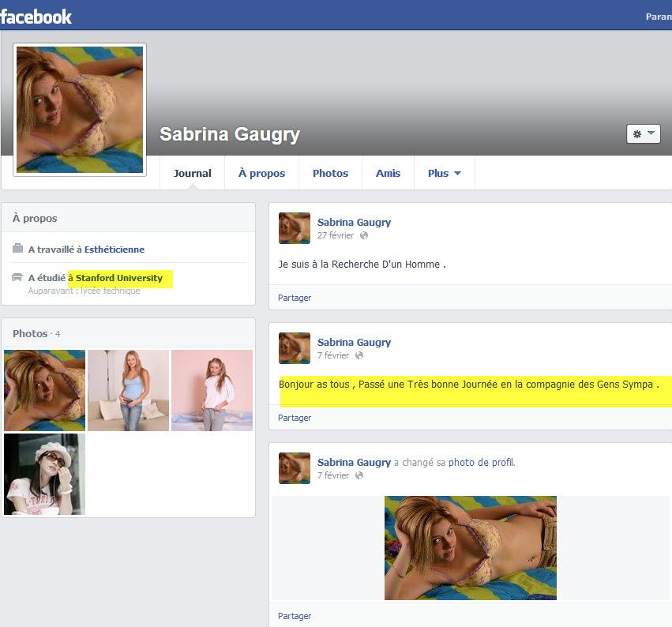The height and width of the screenshot is (627, 672).
Task: Open the gear settings dropdown on cover
Action: tap(643, 134)
